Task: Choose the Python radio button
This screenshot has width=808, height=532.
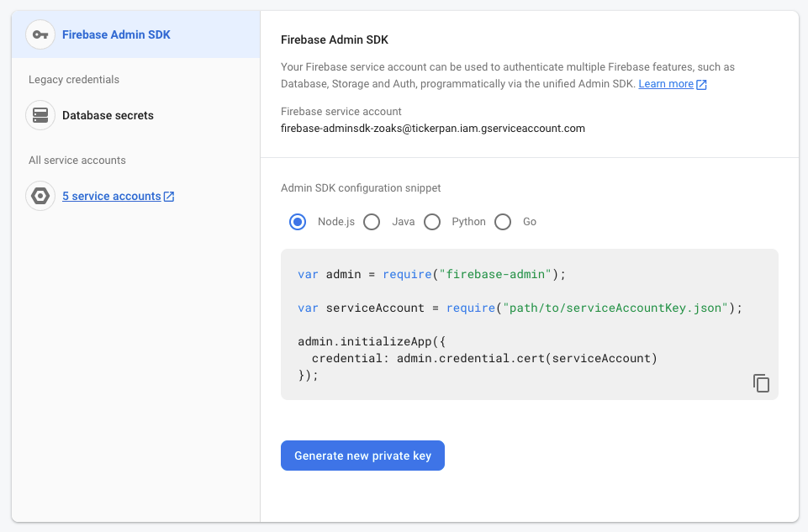Action: [x=432, y=222]
